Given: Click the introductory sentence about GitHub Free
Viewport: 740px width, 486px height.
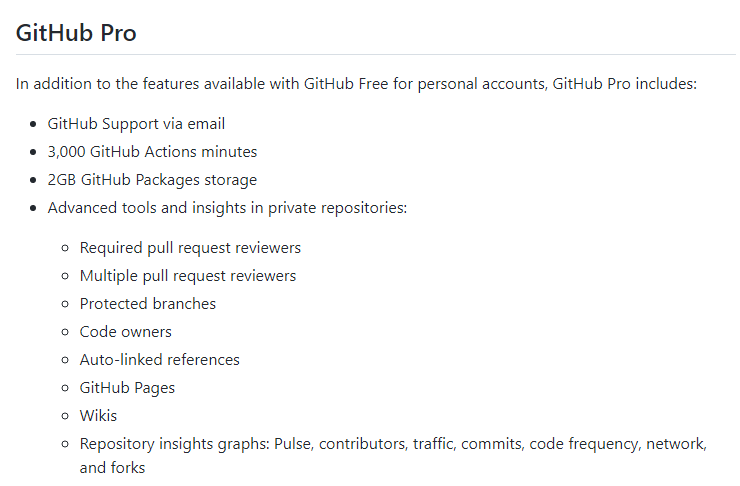Looking at the screenshot, I should 356,84.
